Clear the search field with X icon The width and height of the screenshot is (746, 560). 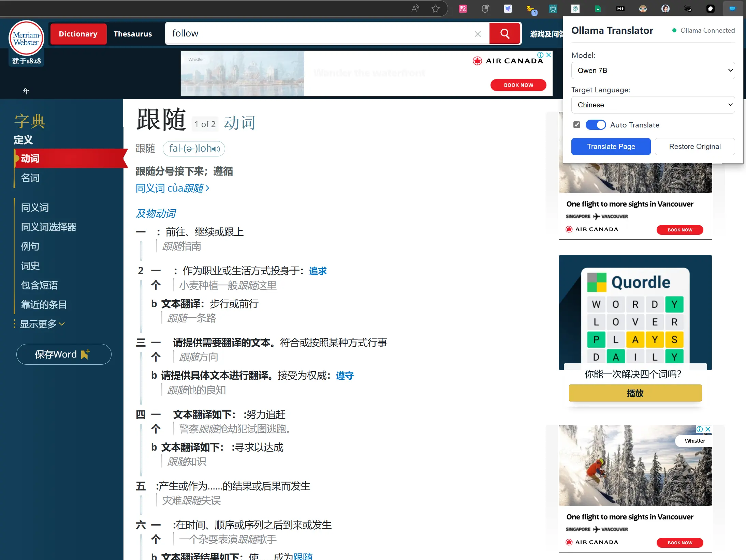tap(478, 34)
